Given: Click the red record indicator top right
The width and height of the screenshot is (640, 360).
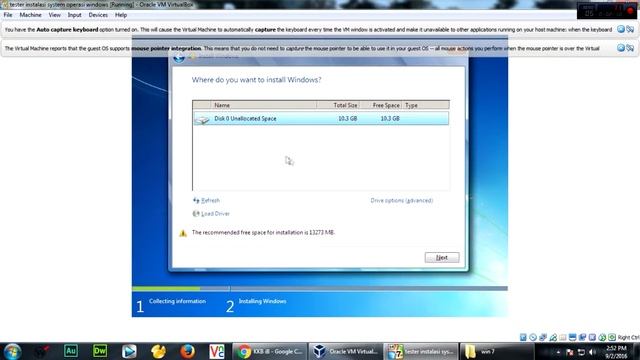Looking at the screenshot, I should (x=631, y=11).
